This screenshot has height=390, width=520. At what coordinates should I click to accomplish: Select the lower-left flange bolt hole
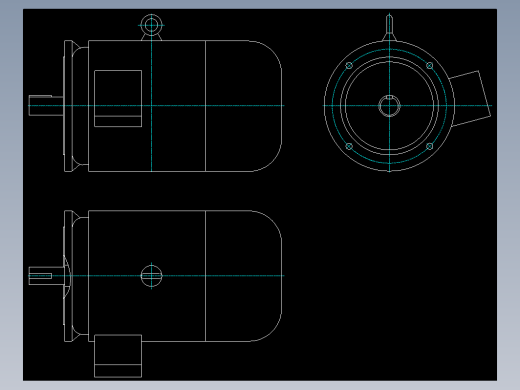point(349,146)
